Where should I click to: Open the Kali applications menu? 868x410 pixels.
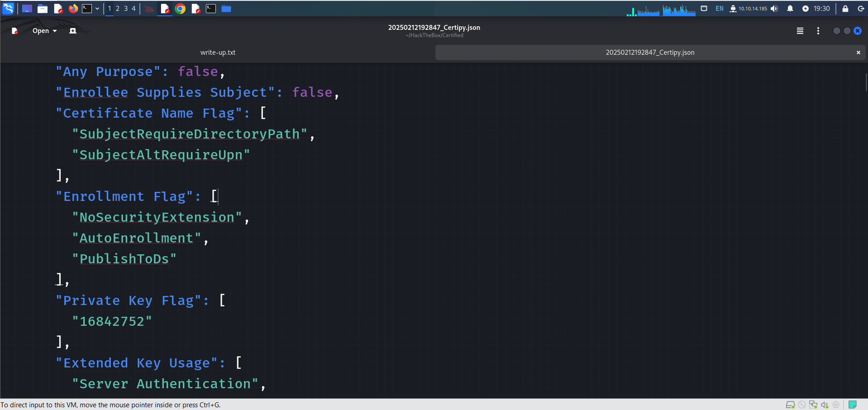8,9
